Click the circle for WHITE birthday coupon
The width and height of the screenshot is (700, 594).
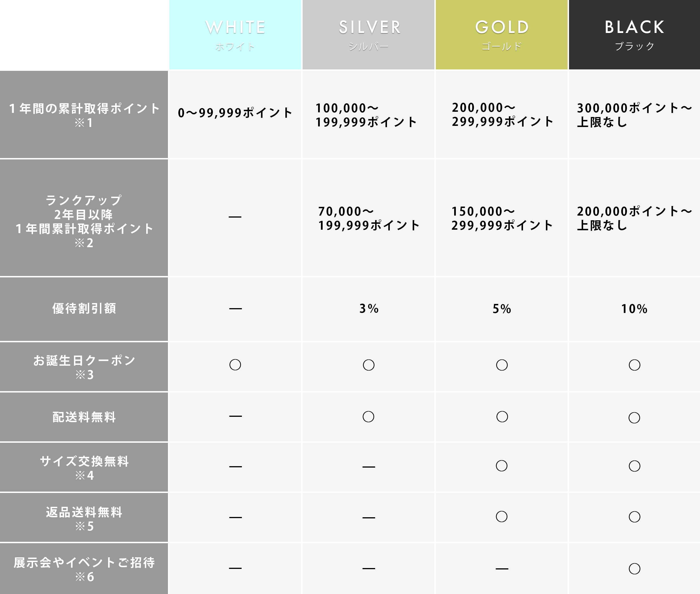tap(235, 365)
